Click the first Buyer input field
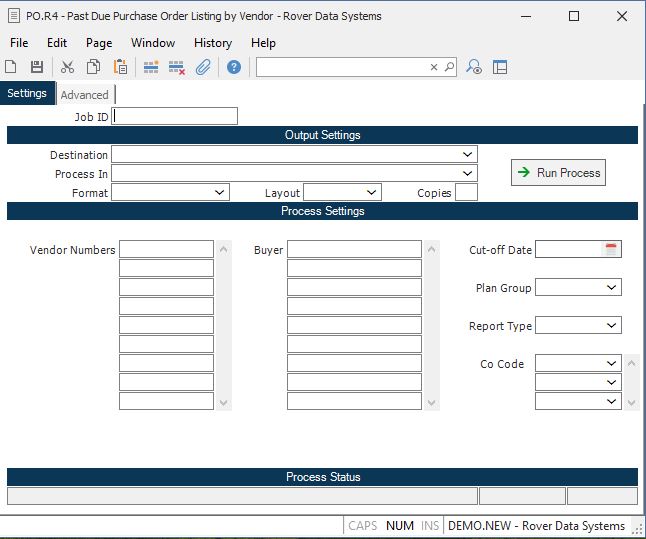The height and width of the screenshot is (539, 646). coord(354,250)
